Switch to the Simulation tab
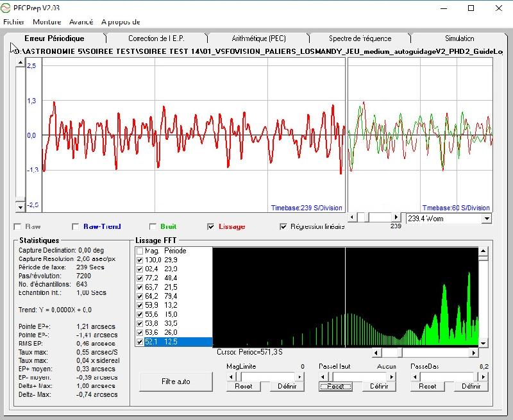Viewport: 513px width, 420px height. click(459, 38)
